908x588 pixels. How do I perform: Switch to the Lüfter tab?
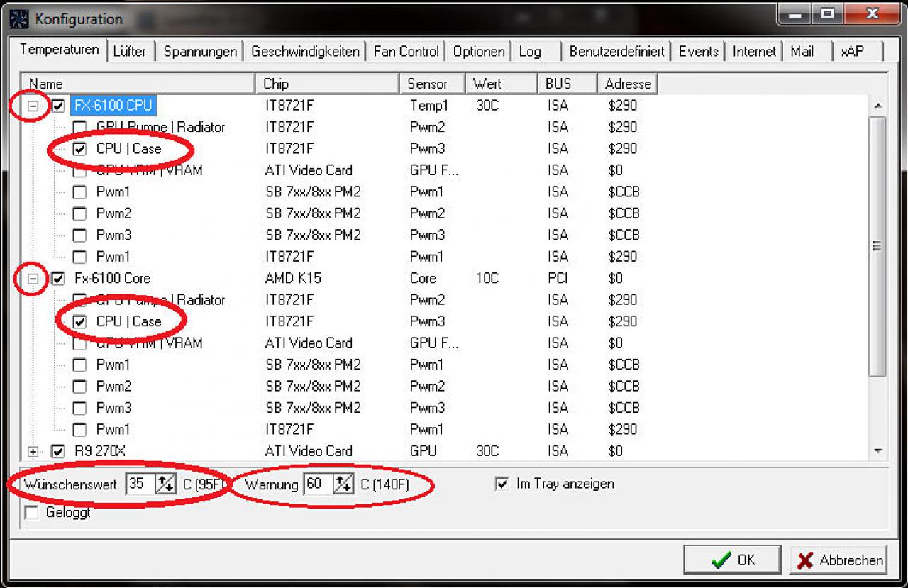pos(129,52)
